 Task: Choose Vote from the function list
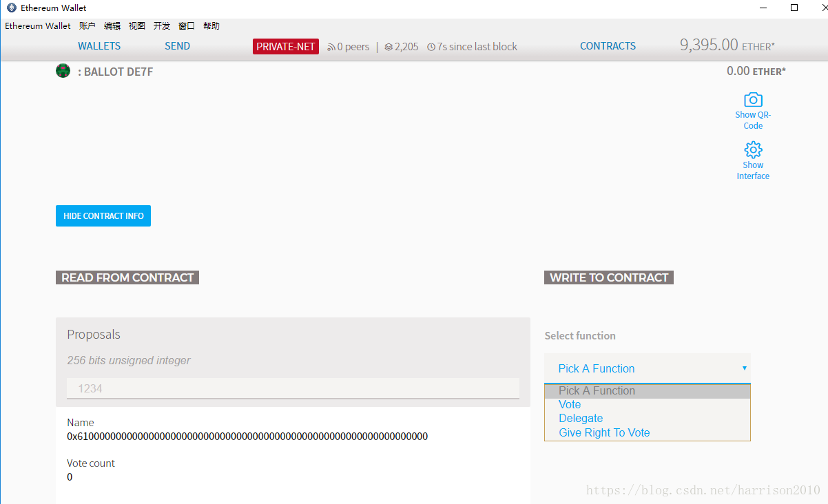(x=648, y=405)
